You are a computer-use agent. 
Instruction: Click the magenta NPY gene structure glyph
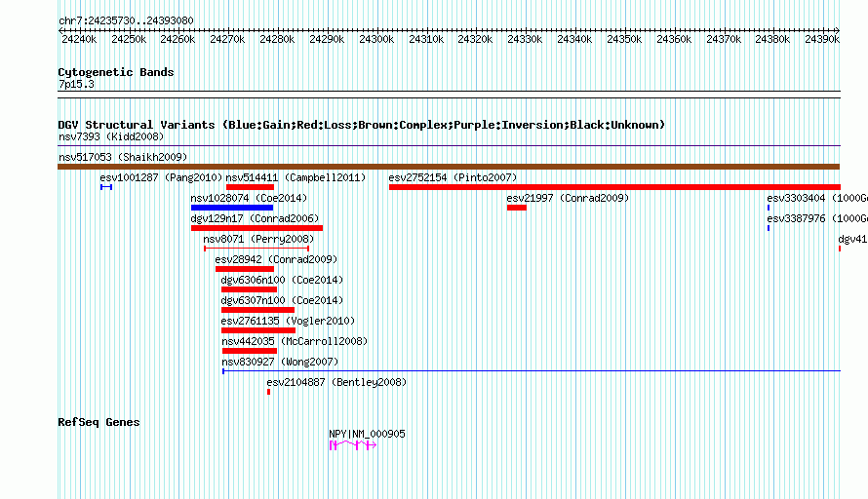[353, 445]
